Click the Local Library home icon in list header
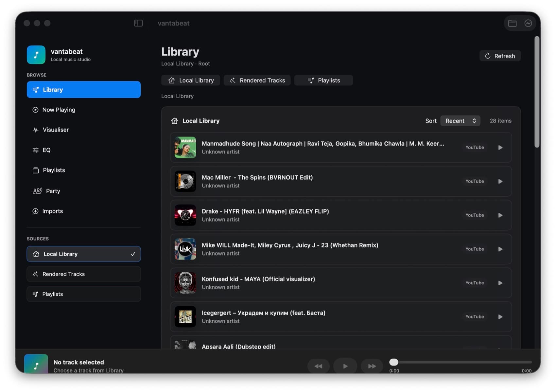 (x=174, y=121)
